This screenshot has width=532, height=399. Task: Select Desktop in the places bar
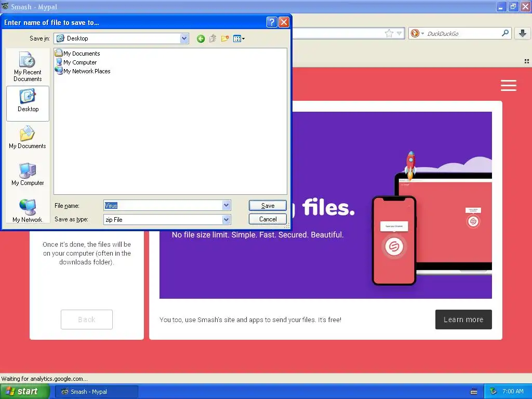point(28,103)
